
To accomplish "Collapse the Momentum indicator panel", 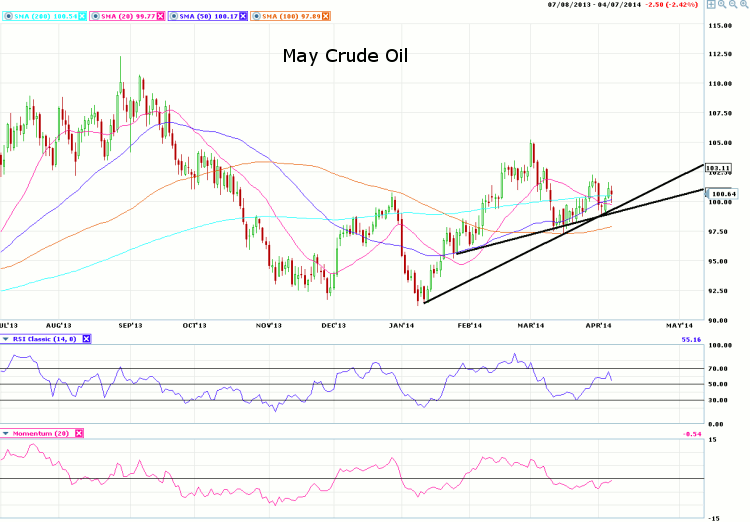I will pyautogui.click(x=4, y=433).
